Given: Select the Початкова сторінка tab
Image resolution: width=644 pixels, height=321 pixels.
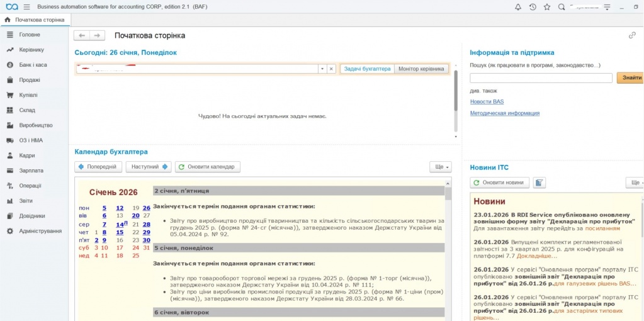Looking at the screenshot, I should [x=35, y=20].
